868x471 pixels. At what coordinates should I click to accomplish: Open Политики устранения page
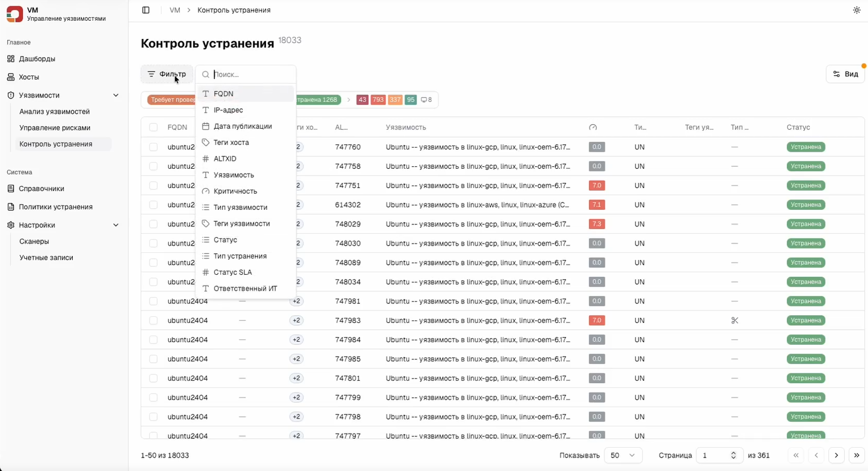56,207
